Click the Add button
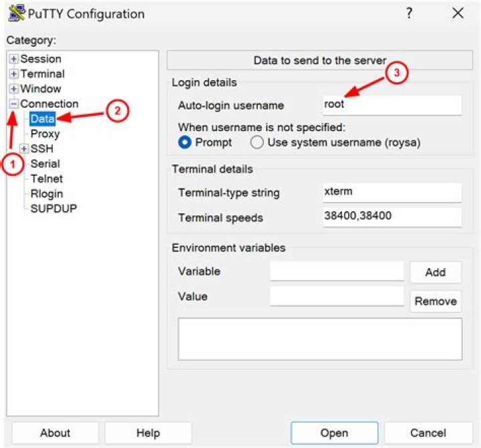The width and height of the screenshot is (481, 448). (436, 272)
